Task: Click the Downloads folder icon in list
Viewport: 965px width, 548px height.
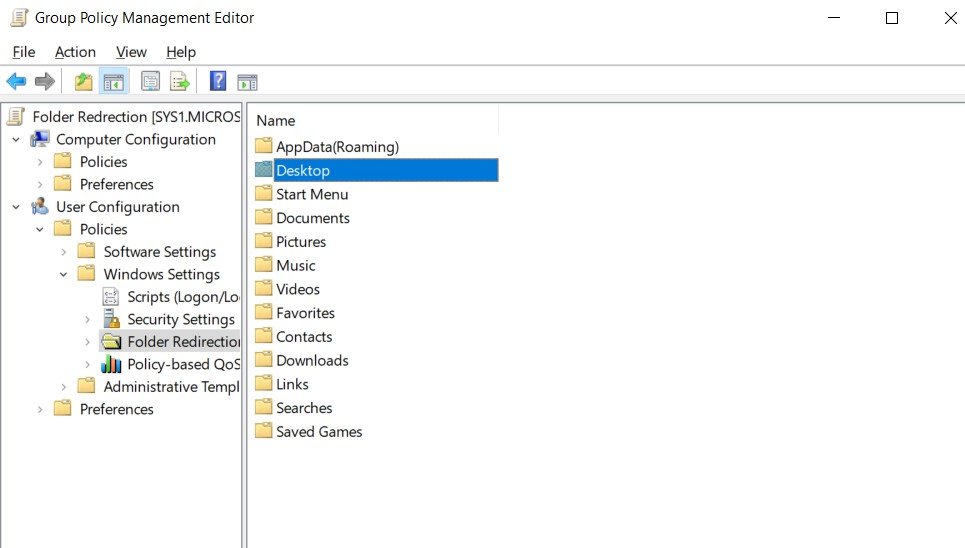Action: coord(263,360)
